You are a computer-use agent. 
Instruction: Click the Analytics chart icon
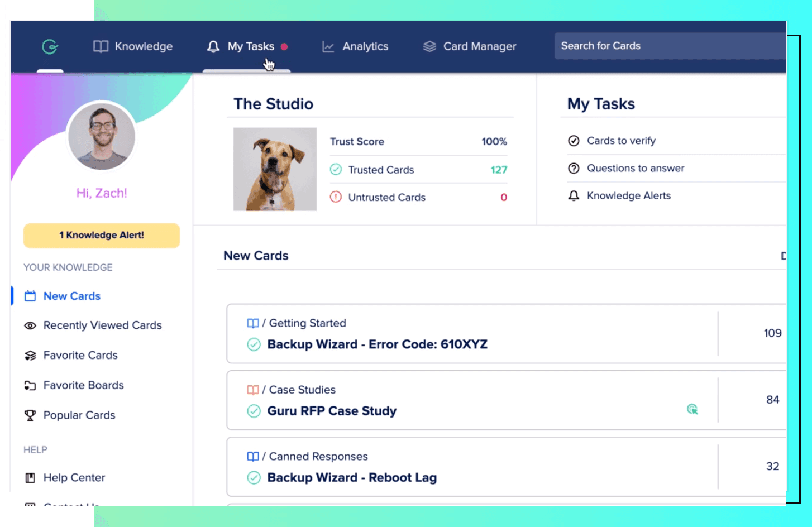(328, 47)
